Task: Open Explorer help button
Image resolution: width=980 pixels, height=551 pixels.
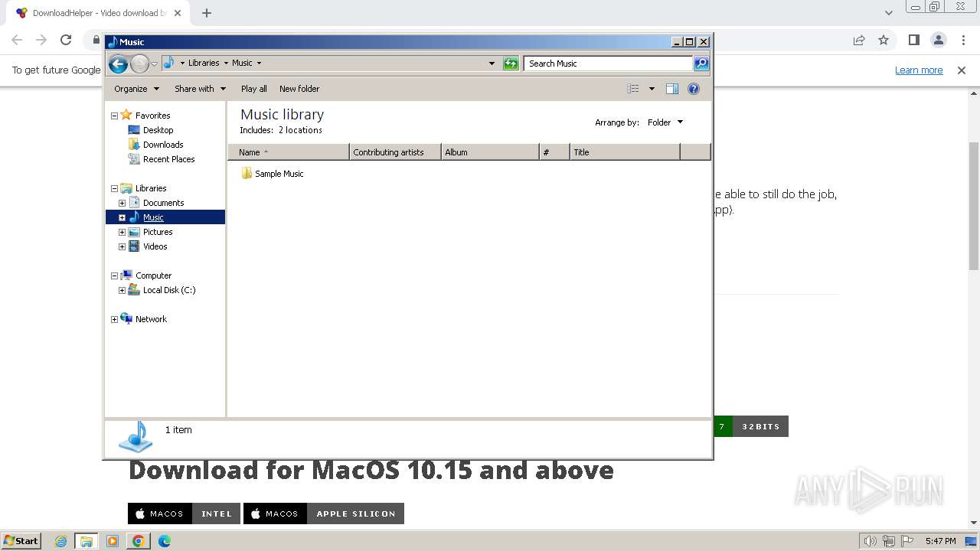Action: tap(694, 89)
